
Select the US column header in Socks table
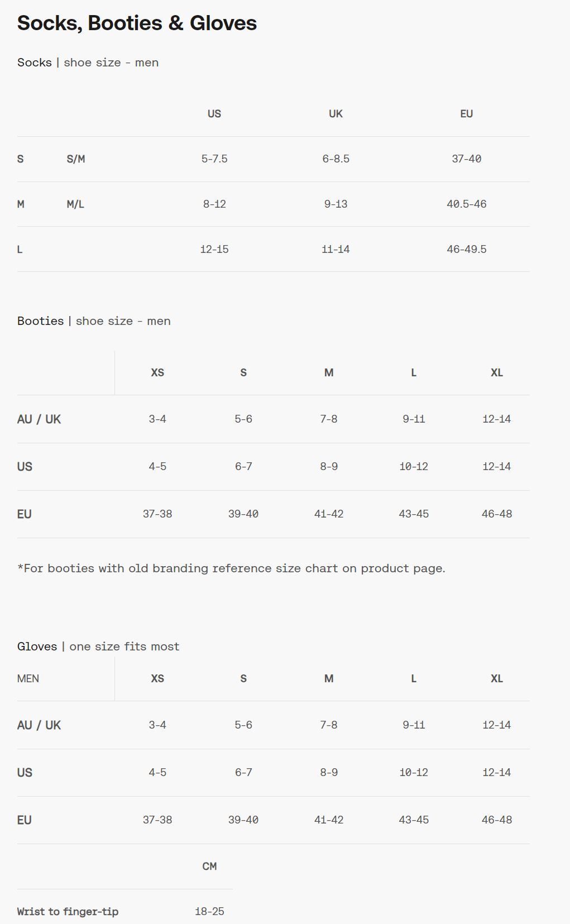pos(214,114)
